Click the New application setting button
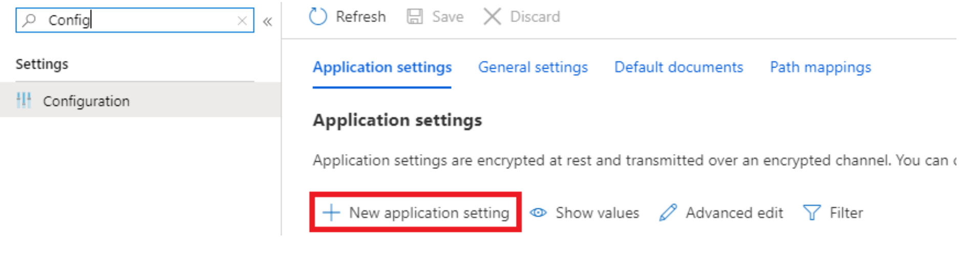 (416, 212)
